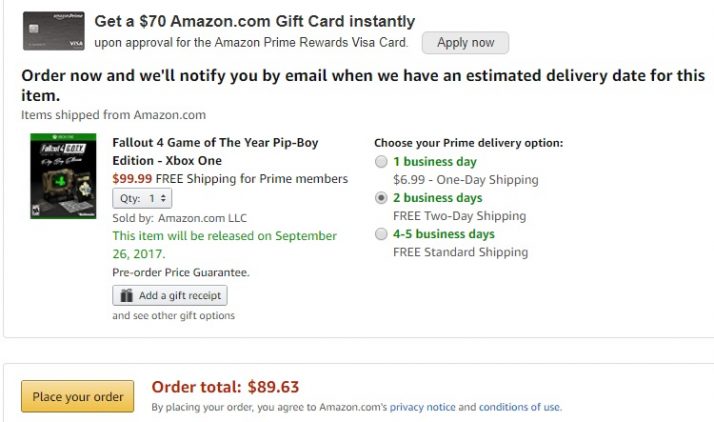
Task: Open the conditions of use link
Action: click(x=519, y=407)
